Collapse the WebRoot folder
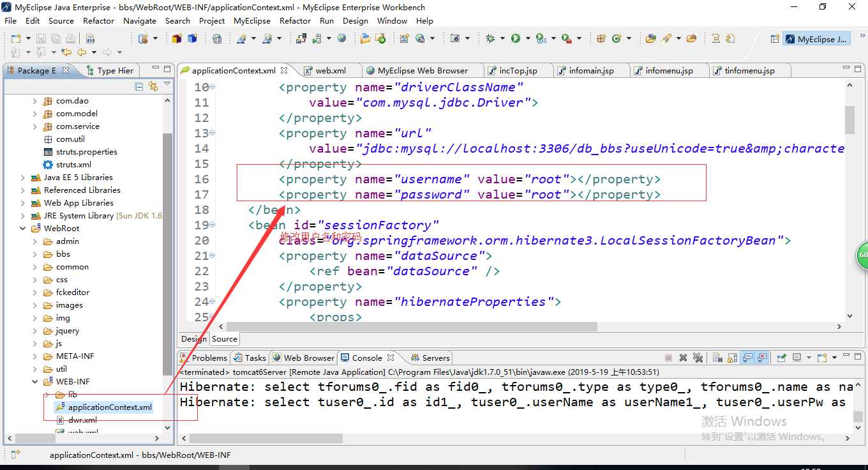Screen dimensions: 868x470 23,229
